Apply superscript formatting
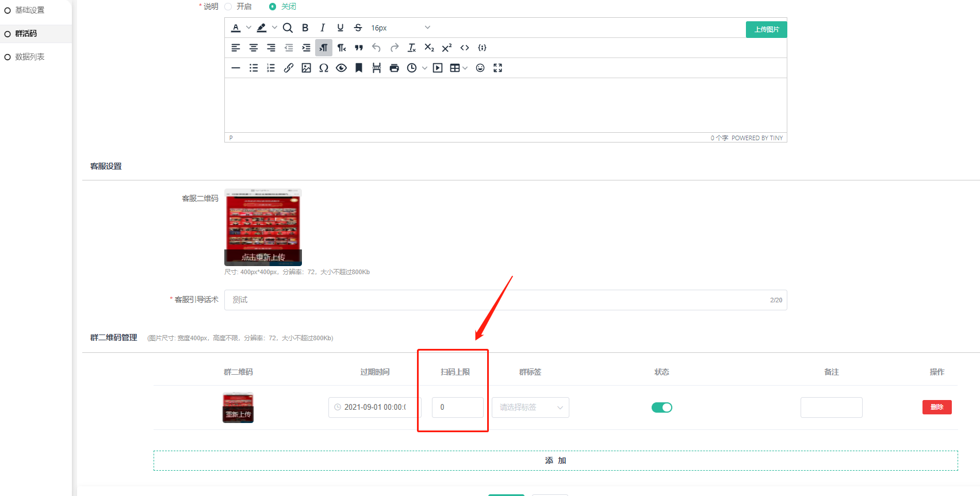 pyautogui.click(x=447, y=48)
